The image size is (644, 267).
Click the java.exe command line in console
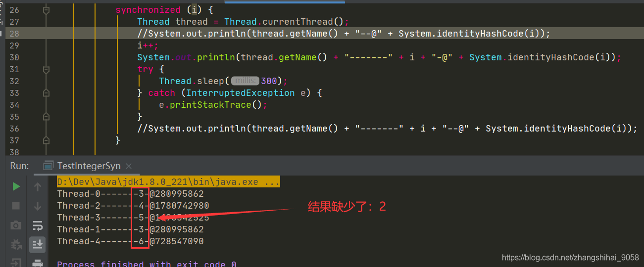point(168,182)
